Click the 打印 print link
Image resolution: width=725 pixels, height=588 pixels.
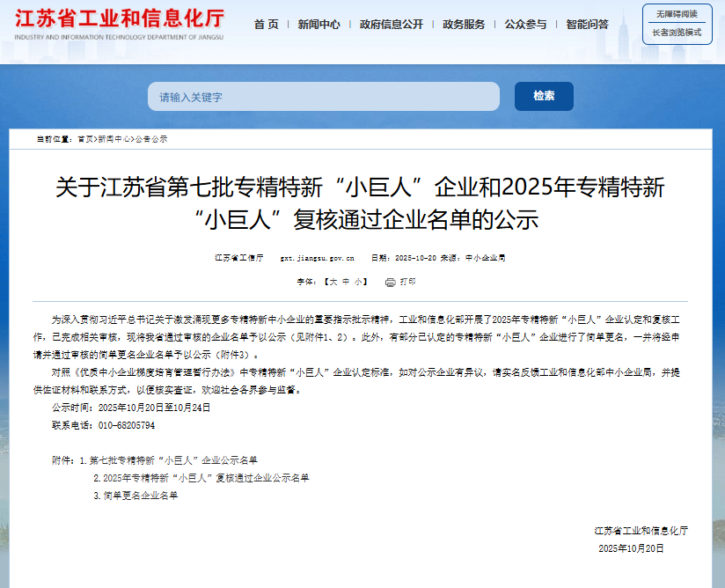407,282
